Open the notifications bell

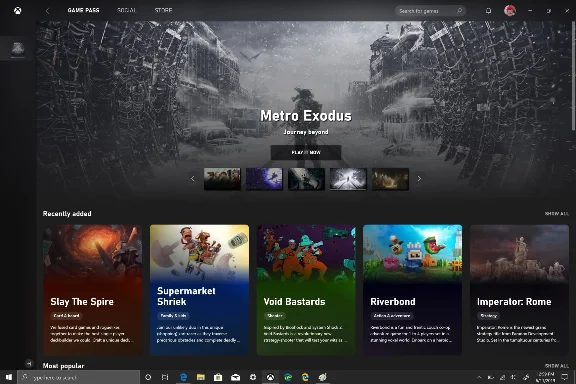pos(488,11)
